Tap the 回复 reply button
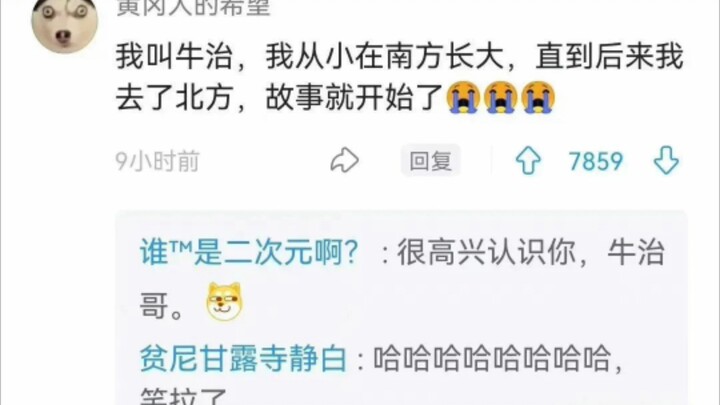Viewport: 720px width, 405px height. (x=430, y=161)
